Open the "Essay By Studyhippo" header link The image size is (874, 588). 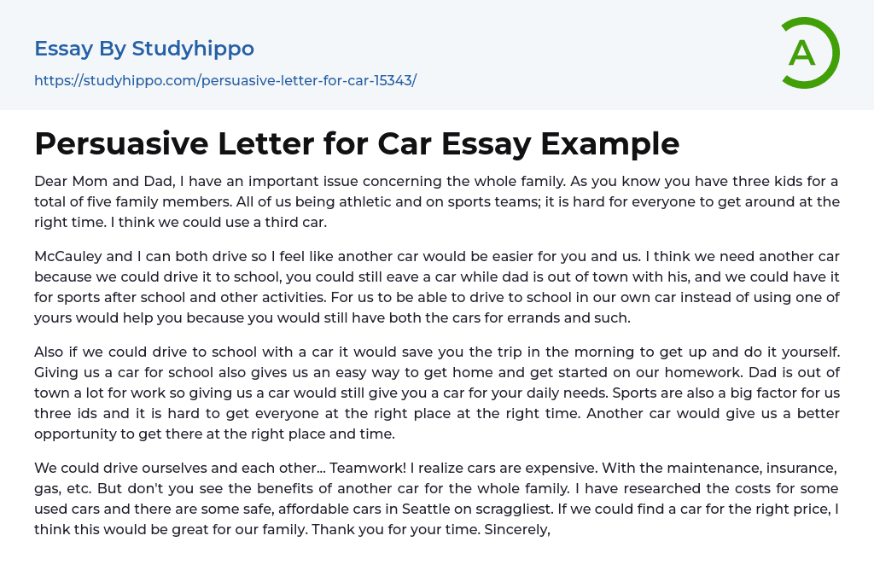point(144,49)
